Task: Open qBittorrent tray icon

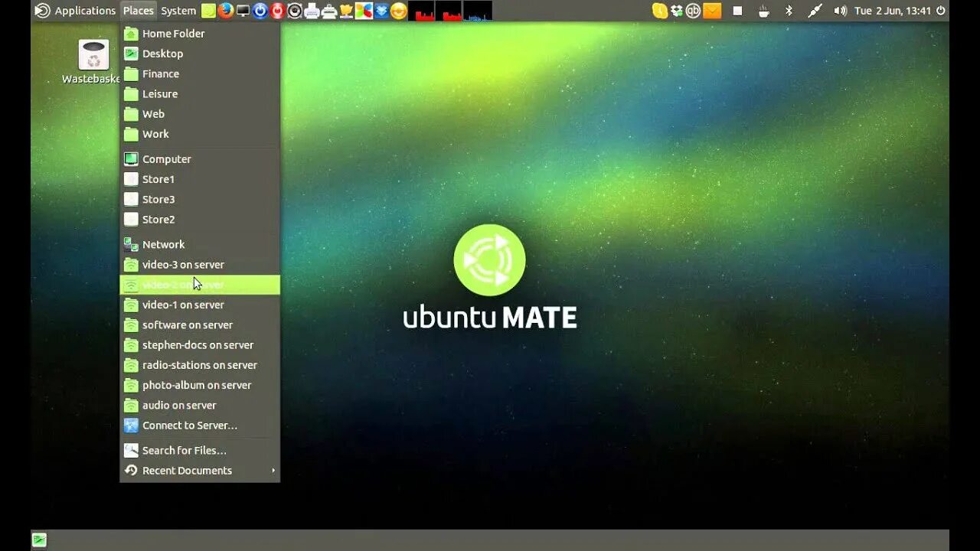Action: click(694, 11)
